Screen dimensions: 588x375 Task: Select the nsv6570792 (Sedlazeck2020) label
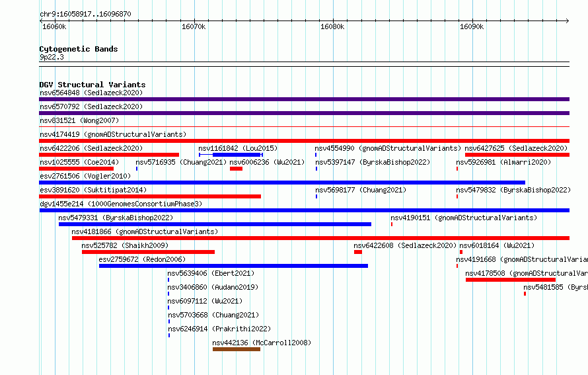91,106
